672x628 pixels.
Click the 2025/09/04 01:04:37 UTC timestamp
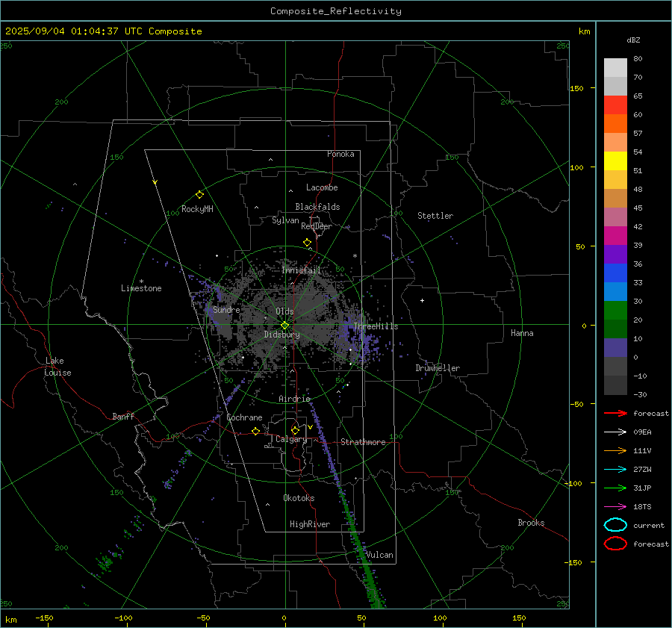click(x=103, y=31)
